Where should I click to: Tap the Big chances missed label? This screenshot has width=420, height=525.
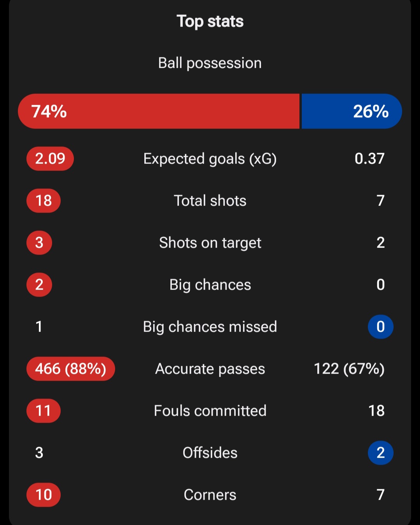210,327
